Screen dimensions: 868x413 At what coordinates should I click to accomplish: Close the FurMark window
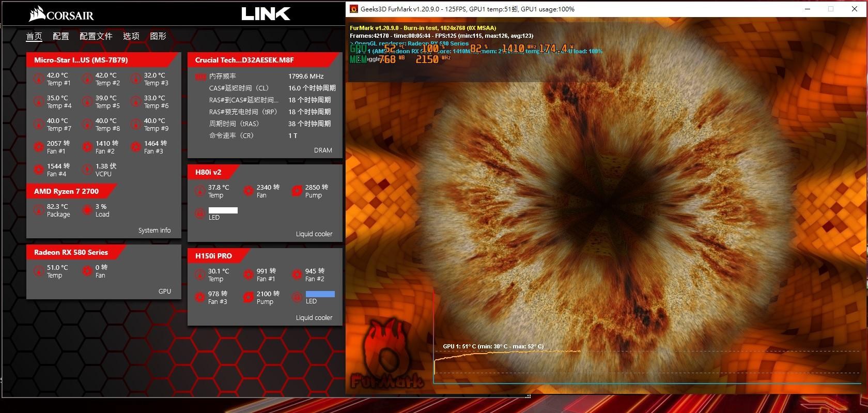[x=855, y=9]
